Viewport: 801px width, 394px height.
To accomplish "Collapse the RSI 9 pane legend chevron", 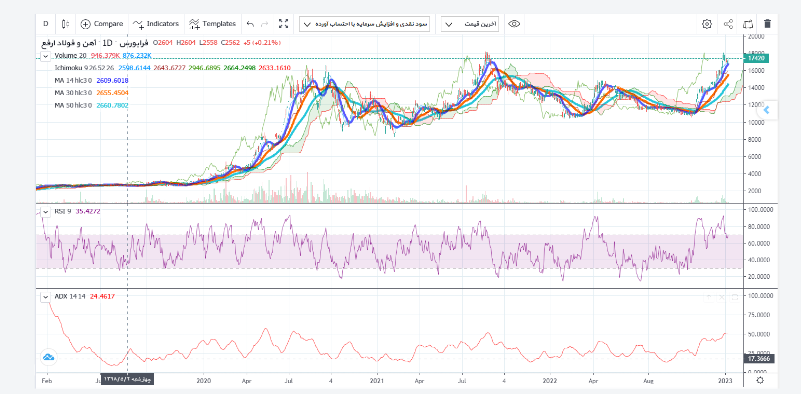I will 45,211.
